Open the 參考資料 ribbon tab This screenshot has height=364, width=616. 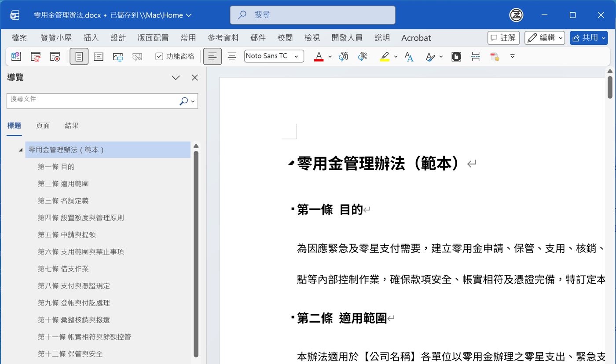223,38
